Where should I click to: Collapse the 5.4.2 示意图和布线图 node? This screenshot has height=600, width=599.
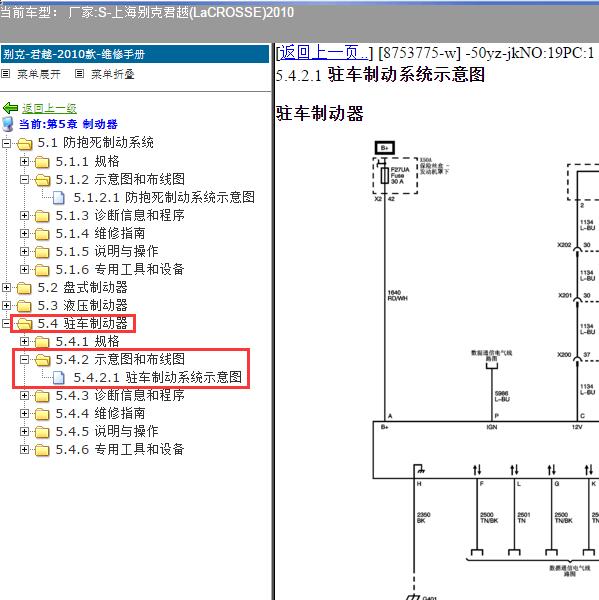24,359
